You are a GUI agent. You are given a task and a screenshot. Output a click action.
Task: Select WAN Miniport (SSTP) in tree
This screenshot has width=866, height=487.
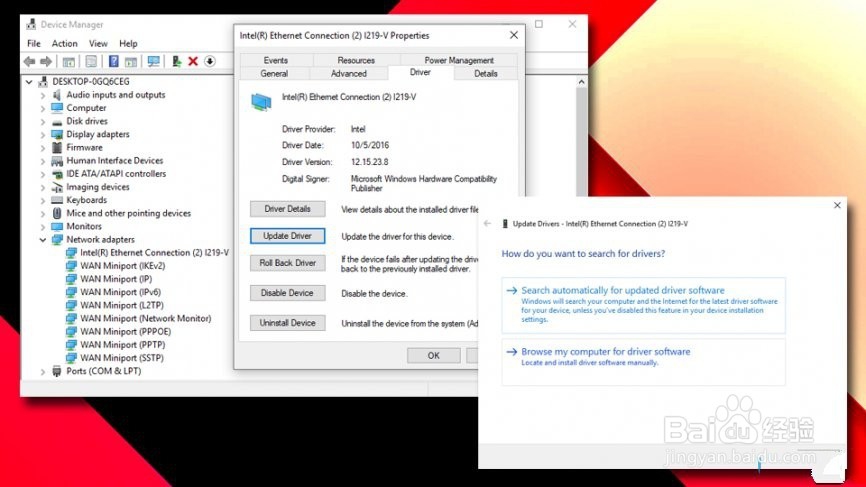click(x=122, y=358)
